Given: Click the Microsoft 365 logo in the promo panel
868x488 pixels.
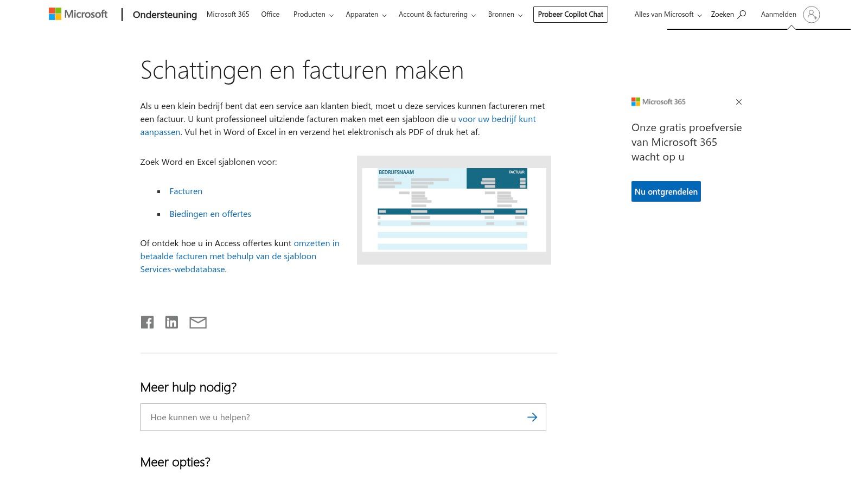Looking at the screenshot, I should point(659,101).
